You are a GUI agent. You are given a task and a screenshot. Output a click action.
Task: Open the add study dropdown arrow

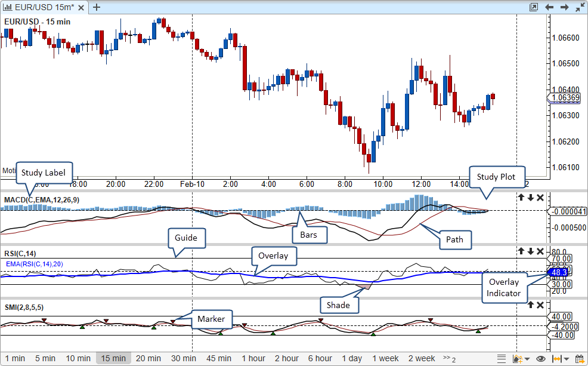(x=527, y=359)
